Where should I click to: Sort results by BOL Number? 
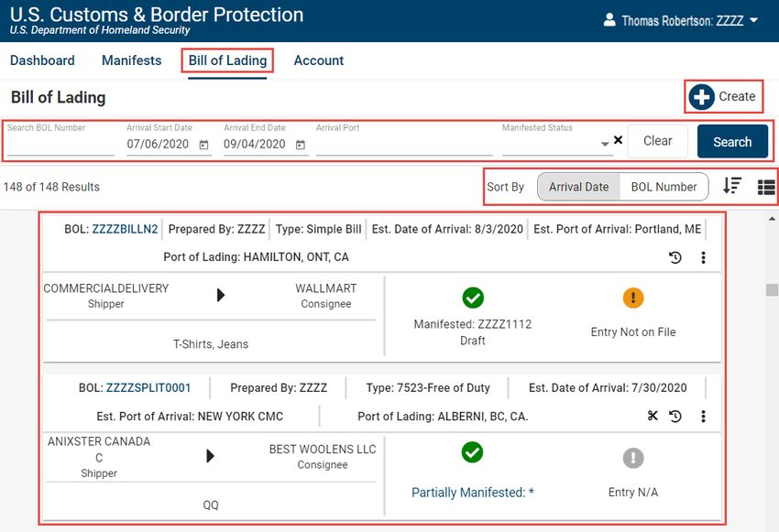[x=664, y=187]
